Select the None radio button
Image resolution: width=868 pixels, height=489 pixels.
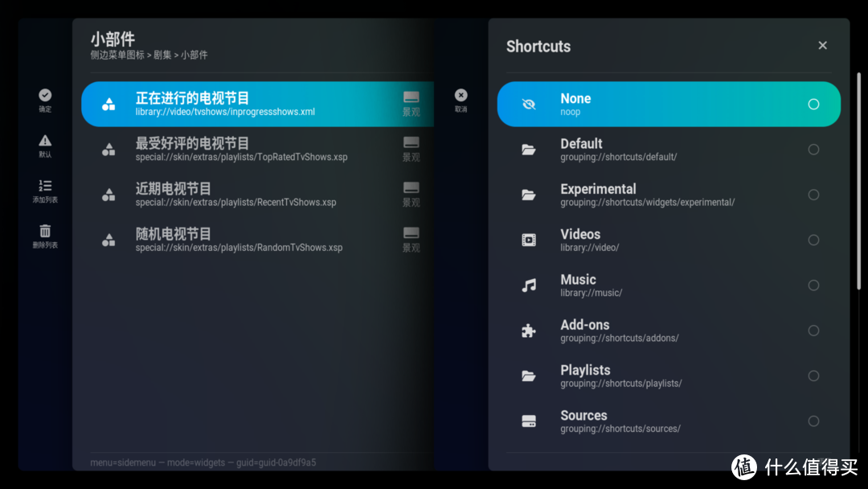click(813, 104)
